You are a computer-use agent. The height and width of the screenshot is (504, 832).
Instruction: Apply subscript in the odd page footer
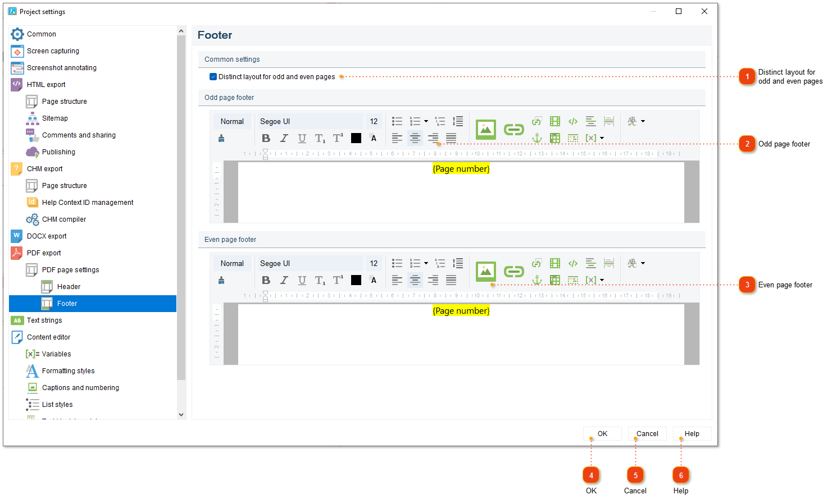(x=320, y=138)
